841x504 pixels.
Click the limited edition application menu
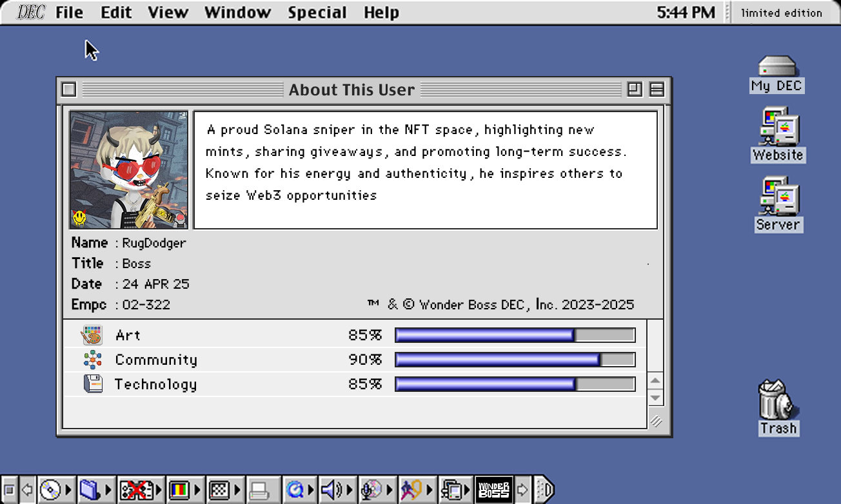[x=781, y=12]
